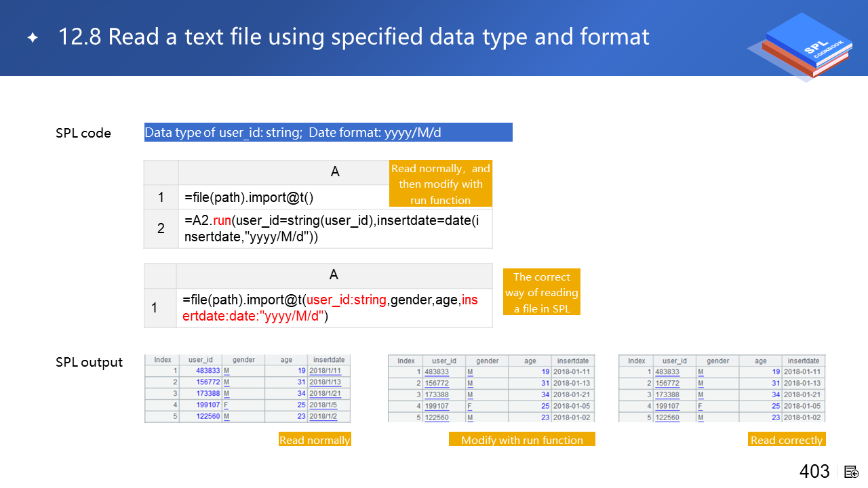The height and width of the screenshot is (488, 868).
Task: Click the 'Modify with run function' label
Action: click(x=521, y=440)
